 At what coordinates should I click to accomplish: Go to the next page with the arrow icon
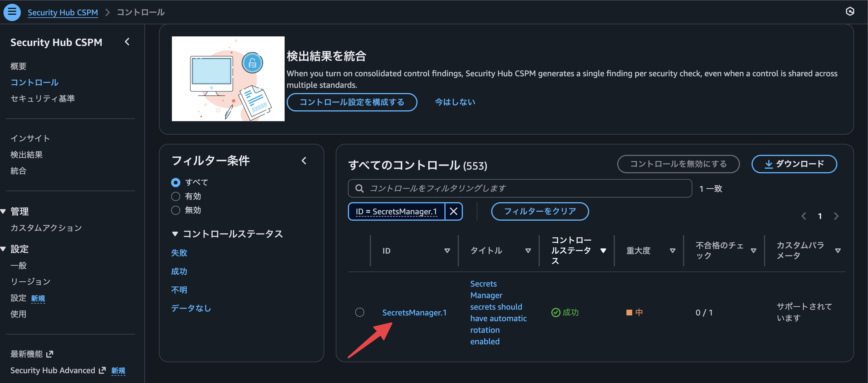click(x=836, y=216)
